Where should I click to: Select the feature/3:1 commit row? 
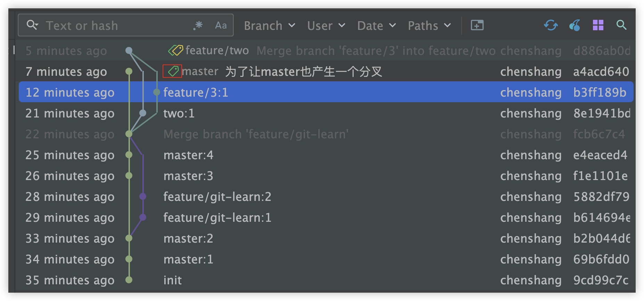pyautogui.click(x=313, y=92)
